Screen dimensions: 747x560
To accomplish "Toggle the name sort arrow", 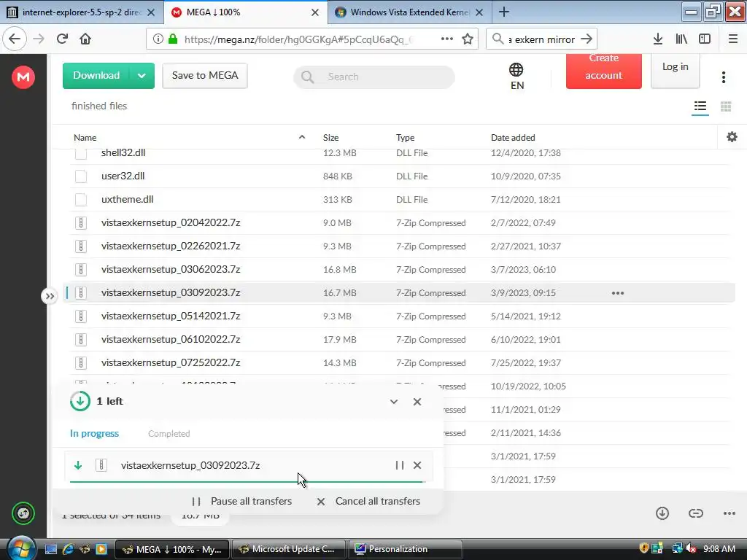I will [x=301, y=137].
